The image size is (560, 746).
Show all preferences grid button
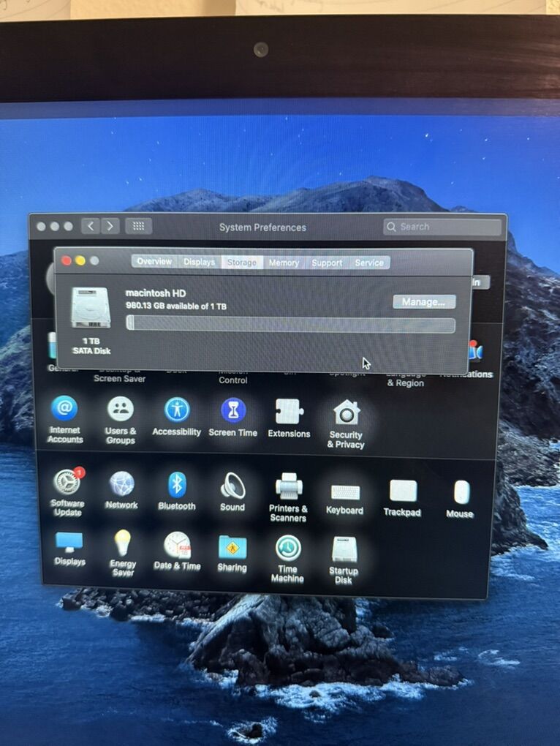(x=139, y=226)
